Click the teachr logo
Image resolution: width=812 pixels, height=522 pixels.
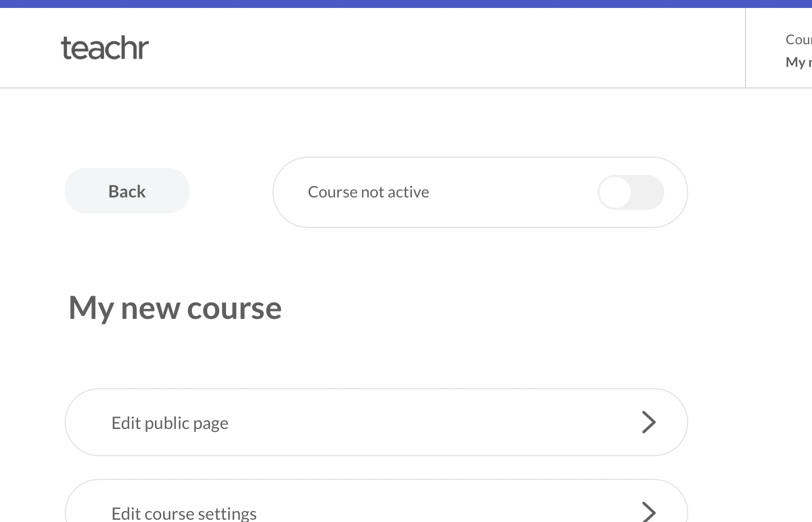coord(105,48)
